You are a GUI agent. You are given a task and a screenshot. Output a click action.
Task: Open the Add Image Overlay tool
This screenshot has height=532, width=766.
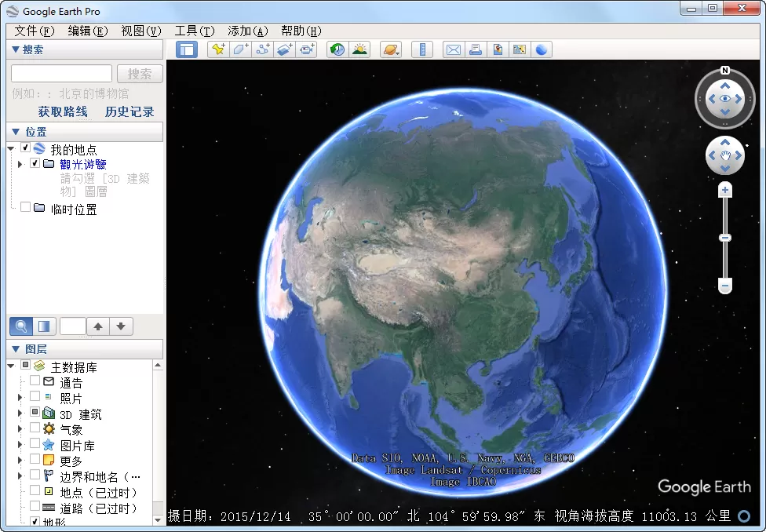(284, 49)
